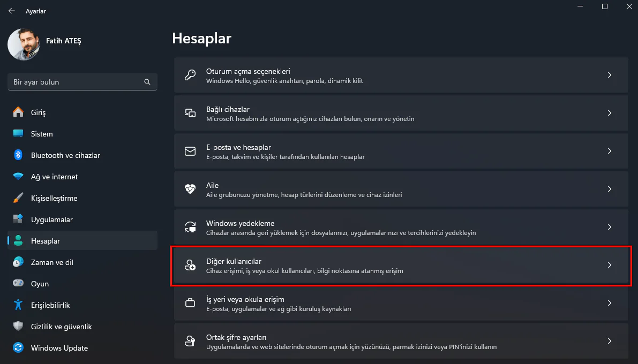
Task: Click the Ortak şifre ayarları passkey icon
Action: (x=190, y=340)
